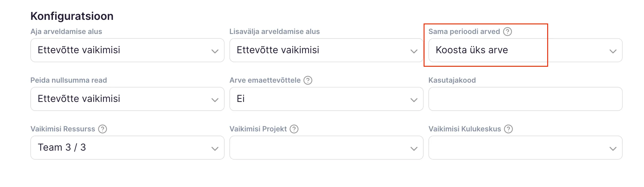
Task: Click the 'Peida nullsumma read' label
Action: [x=69, y=80]
